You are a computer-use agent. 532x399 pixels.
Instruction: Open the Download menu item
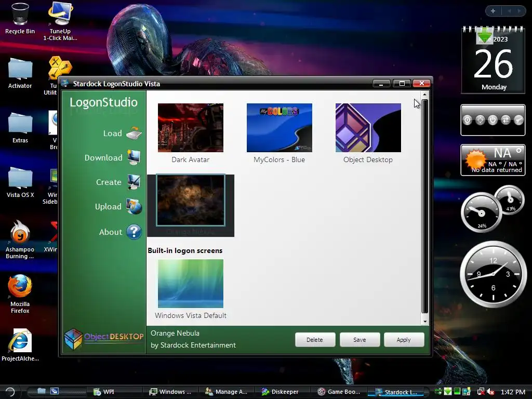click(103, 158)
